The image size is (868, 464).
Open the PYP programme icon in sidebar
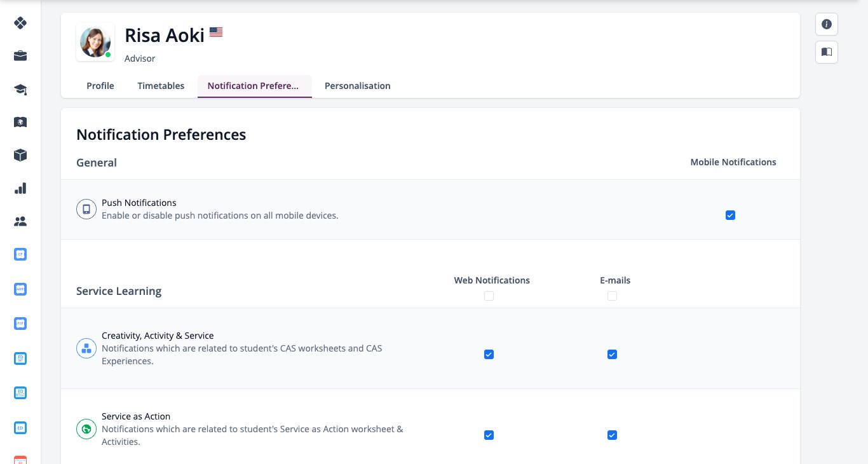pos(20,324)
